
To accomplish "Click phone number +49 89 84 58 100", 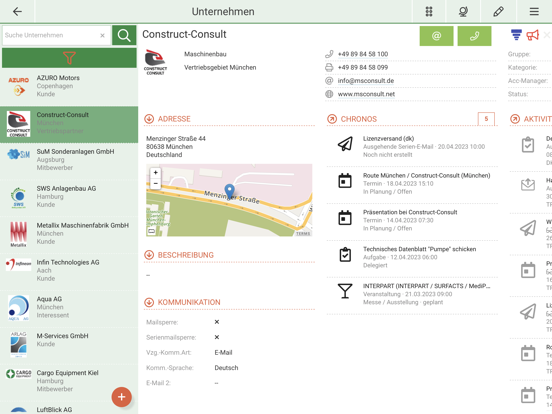I will click(363, 54).
